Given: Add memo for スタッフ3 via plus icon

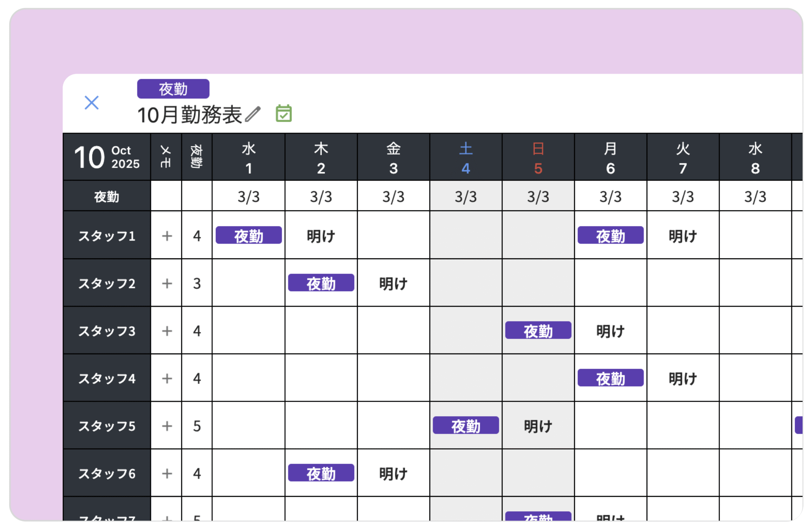Looking at the screenshot, I should (x=167, y=331).
